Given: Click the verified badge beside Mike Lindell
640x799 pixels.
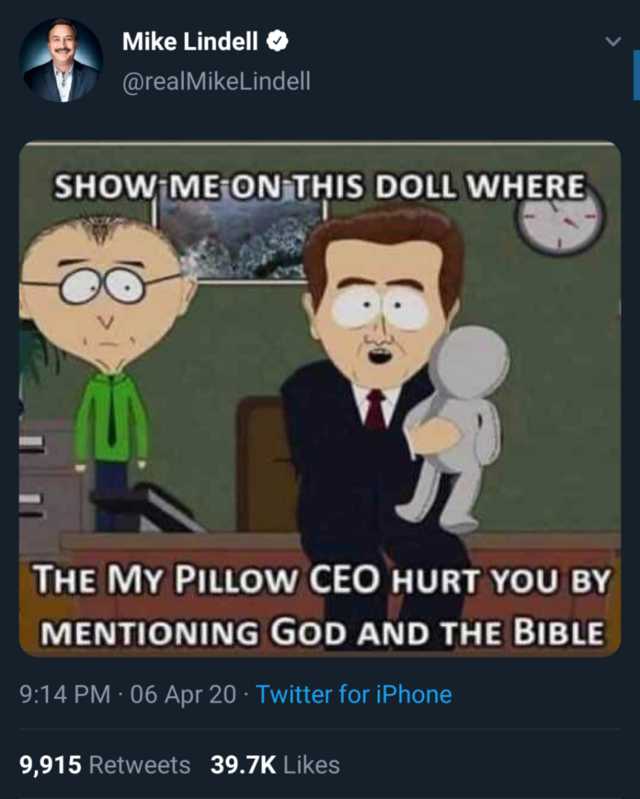Looking at the screenshot, I should (278, 41).
